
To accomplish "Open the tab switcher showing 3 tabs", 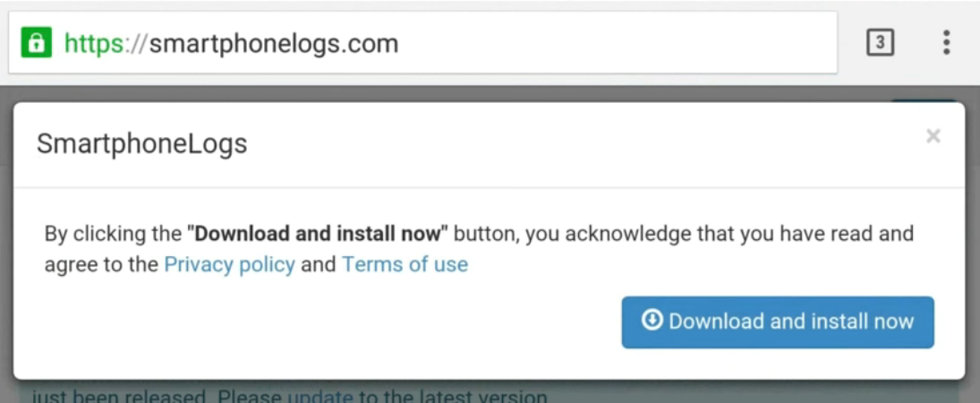I will (881, 43).
